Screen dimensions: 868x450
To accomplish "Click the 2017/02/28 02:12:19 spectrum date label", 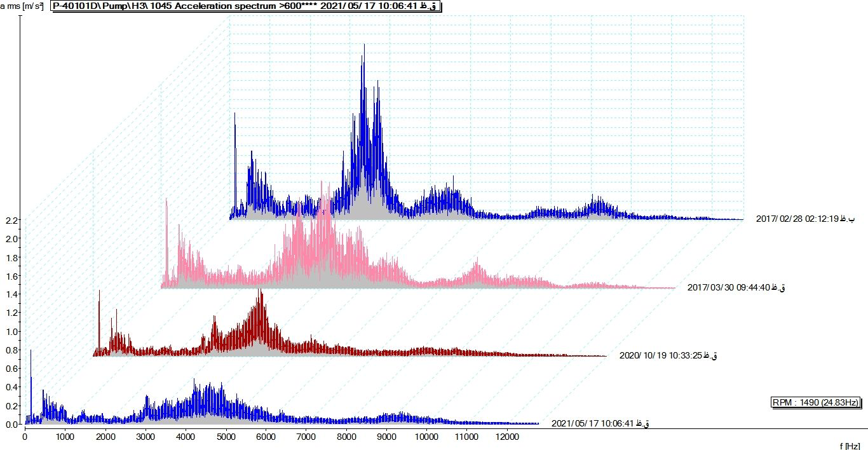I will (805, 219).
